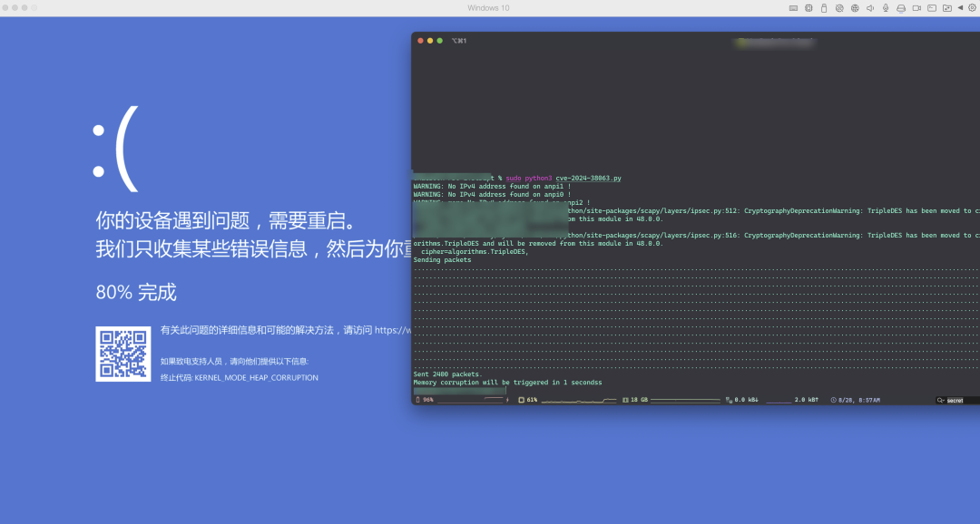The height and width of the screenshot is (524, 980).
Task: Click the CPU chip icon in VM toolbar
Action: [808, 8]
